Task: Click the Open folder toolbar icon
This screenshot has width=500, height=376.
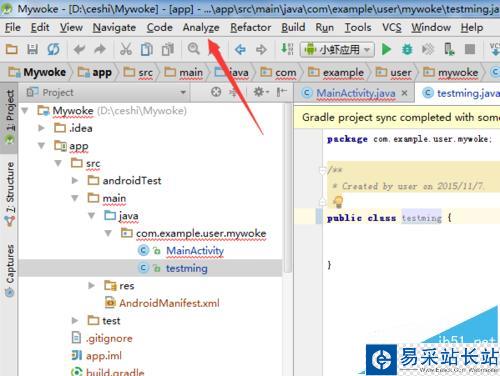Action: click(x=12, y=49)
